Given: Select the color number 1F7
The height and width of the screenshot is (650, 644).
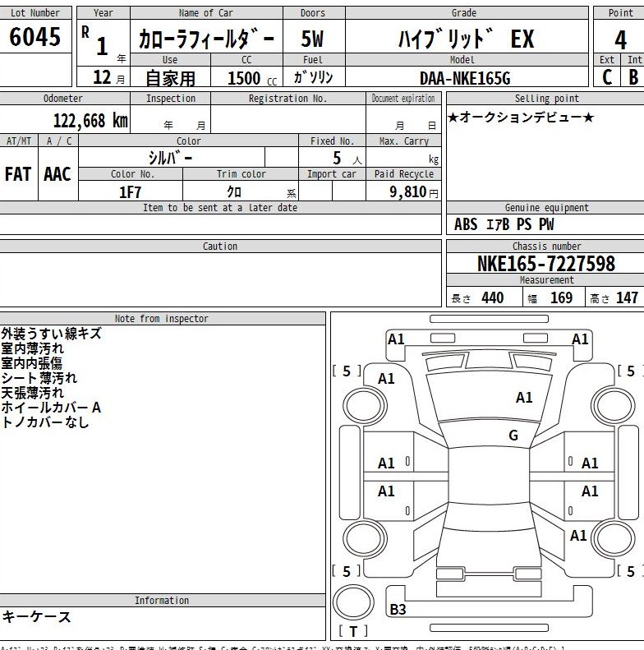Looking at the screenshot, I should tap(130, 192).
